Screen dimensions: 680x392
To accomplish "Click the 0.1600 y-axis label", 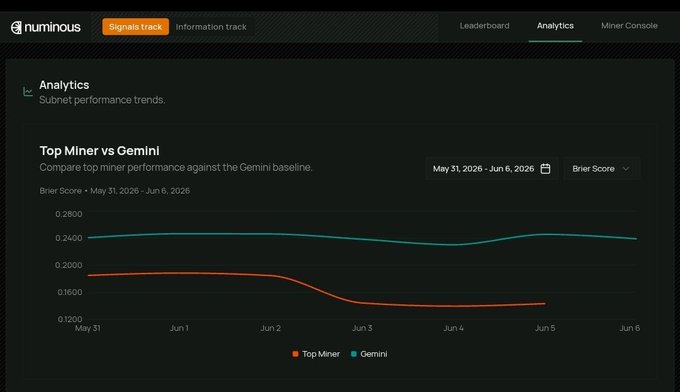I will (x=69, y=292).
